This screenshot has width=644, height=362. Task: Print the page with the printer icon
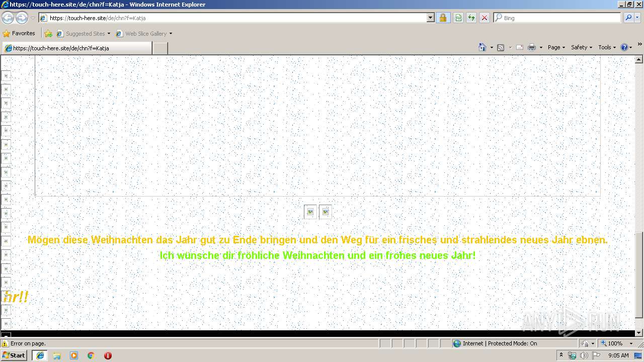532,47
